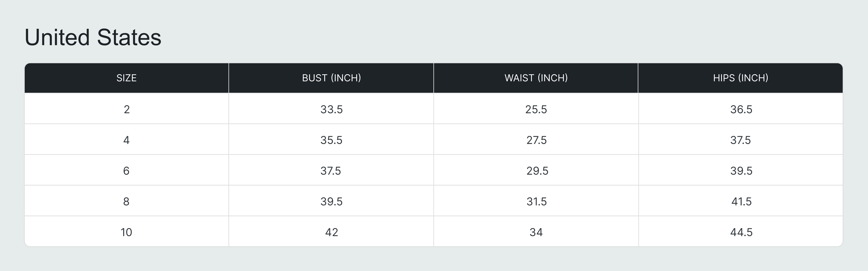Select size 6 cell
The height and width of the screenshot is (271, 868).
pyautogui.click(x=126, y=171)
